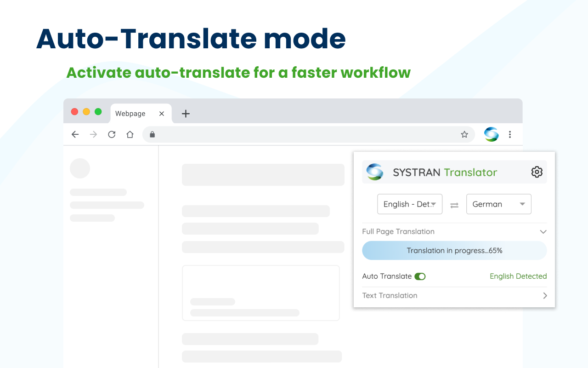Click the forward navigation arrow

[x=93, y=134]
